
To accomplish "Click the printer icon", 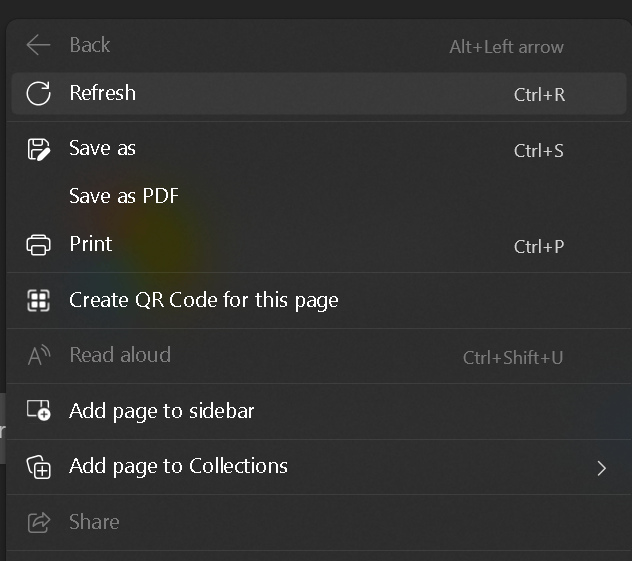I will (x=38, y=245).
